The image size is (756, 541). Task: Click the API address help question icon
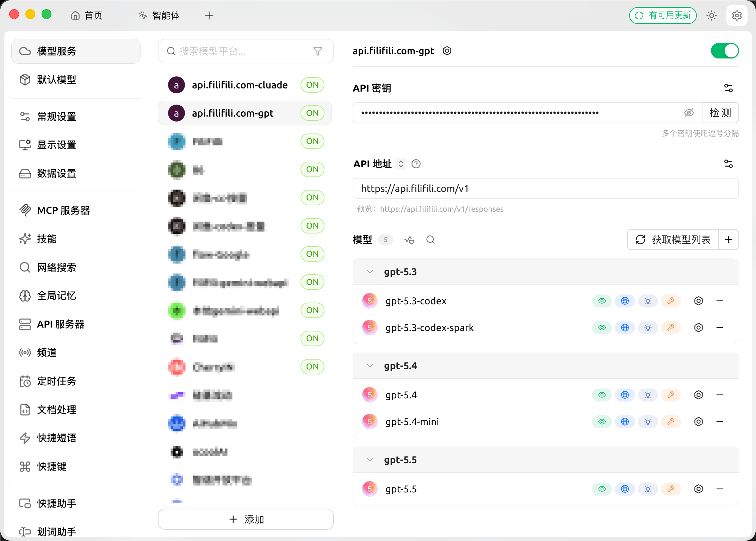tap(416, 164)
